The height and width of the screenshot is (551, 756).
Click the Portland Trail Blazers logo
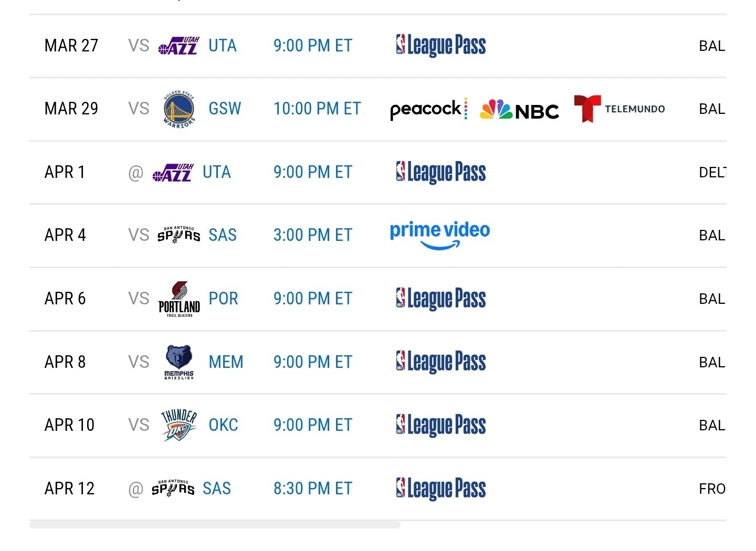tap(179, 299)
